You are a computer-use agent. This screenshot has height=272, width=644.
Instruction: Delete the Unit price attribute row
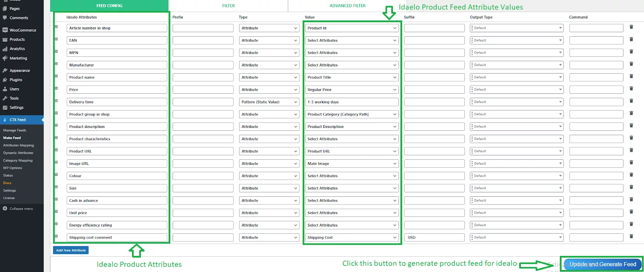tap(631, 212)
